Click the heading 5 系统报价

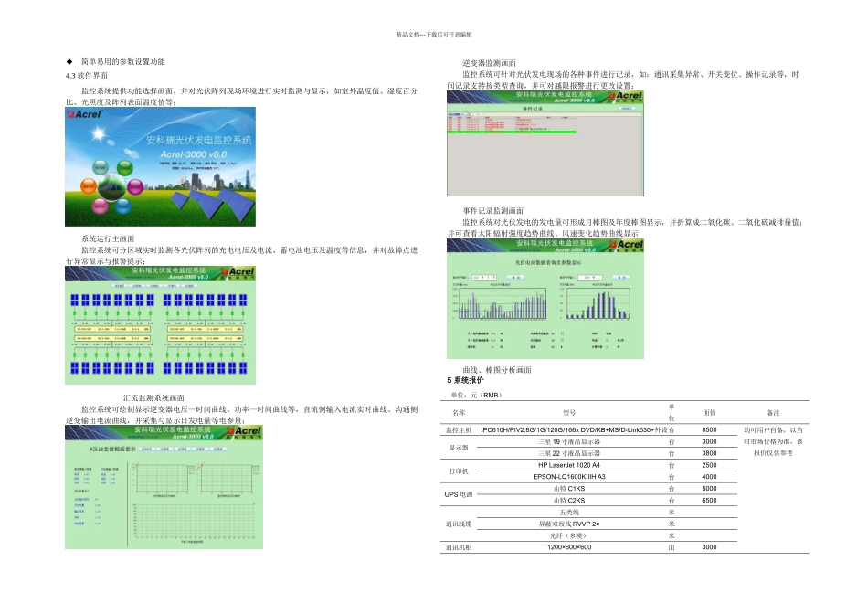point(466,380)
